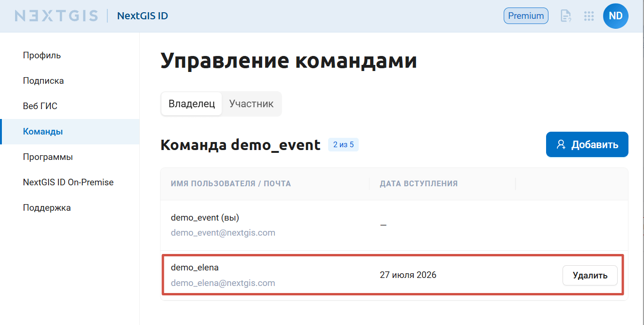Viewport: 644px width, 325px height.
Task: Go to Профиль in sidebar
Action: pos(70,55)
